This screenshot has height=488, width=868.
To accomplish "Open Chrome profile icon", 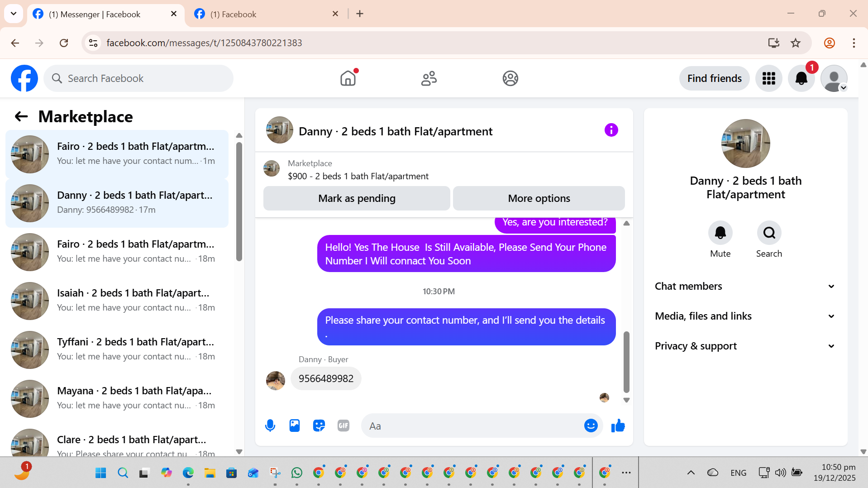I will (x=829, y=43).
